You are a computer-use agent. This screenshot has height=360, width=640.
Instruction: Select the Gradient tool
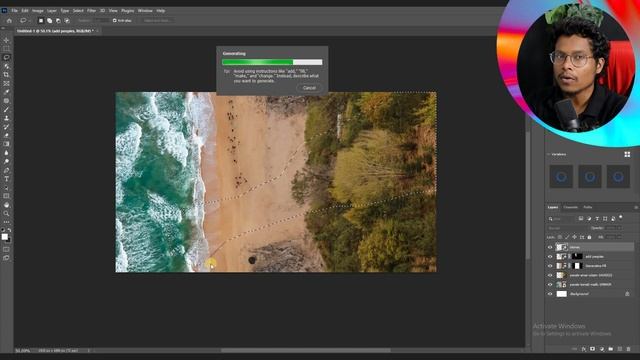(x=6, y=144)
